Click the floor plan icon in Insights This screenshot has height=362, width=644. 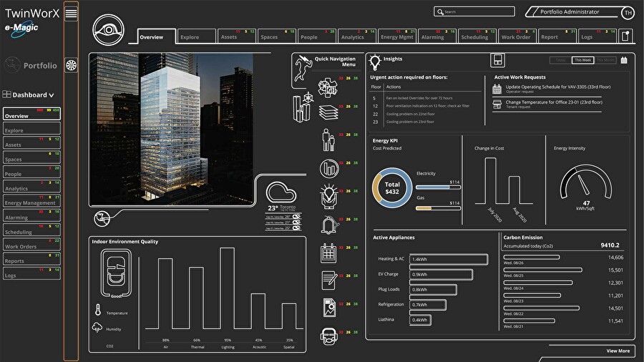tap(497, 60)
